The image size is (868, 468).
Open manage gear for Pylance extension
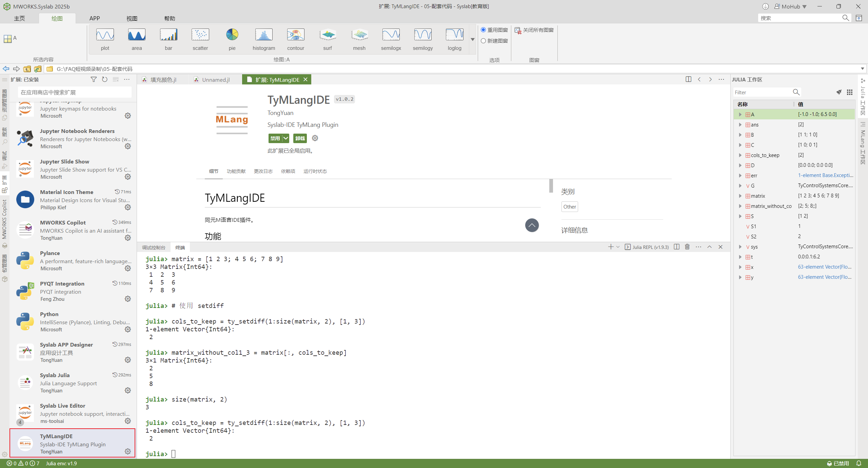tap(128, 268)
